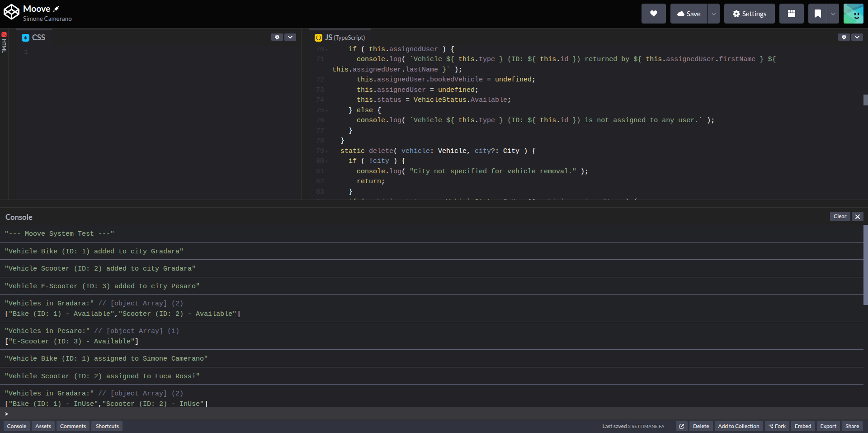
Task: Delete this pen
Action: (701, 426)
